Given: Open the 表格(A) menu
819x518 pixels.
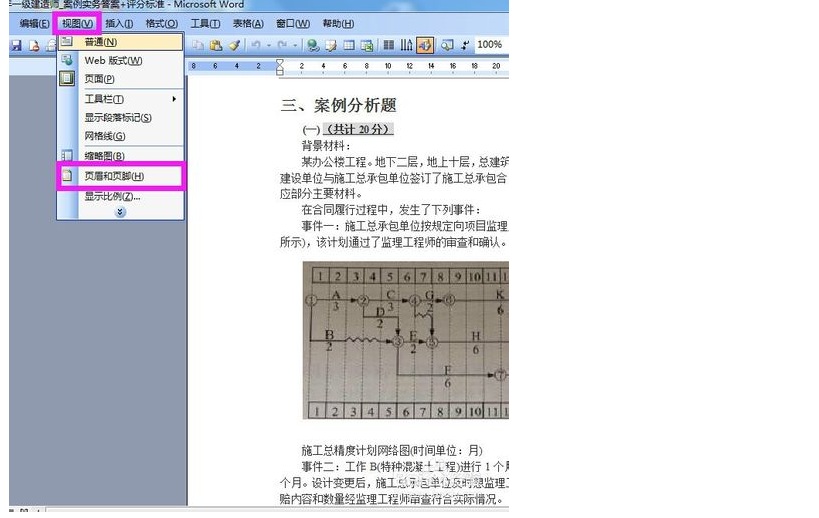Looking at the screenshot, I should pyautogui.click(x=248, y=23).
